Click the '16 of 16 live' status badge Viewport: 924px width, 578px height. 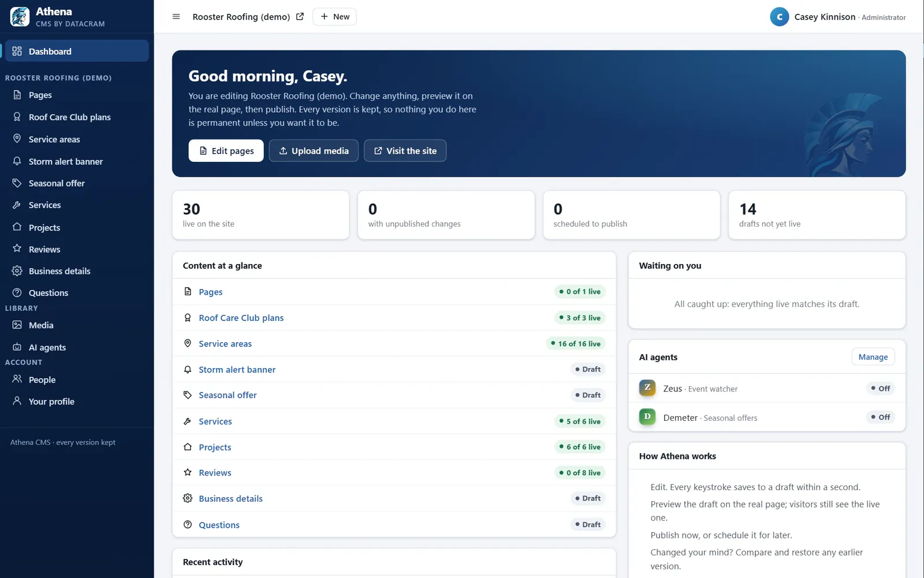click(x=575, y=343)
